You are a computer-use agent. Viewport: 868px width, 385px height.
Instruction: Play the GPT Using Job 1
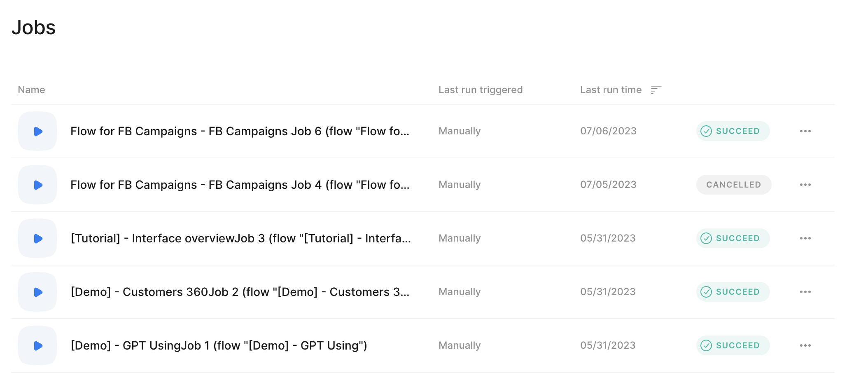tap(38, 346)
